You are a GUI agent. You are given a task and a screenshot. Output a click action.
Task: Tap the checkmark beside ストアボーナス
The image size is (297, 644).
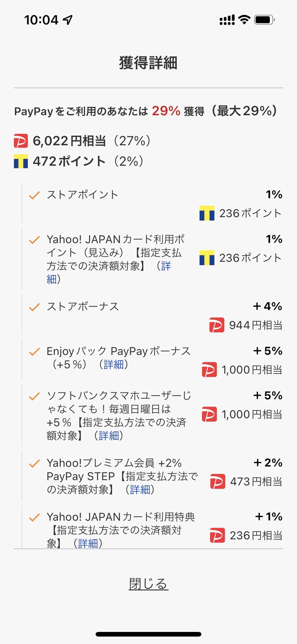point(34,307)
